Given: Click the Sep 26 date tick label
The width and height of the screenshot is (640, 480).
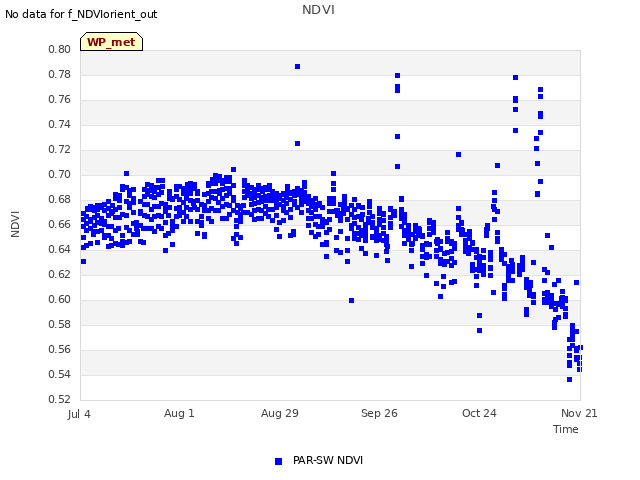Looking at the screenshot, I should click(379, 413).
